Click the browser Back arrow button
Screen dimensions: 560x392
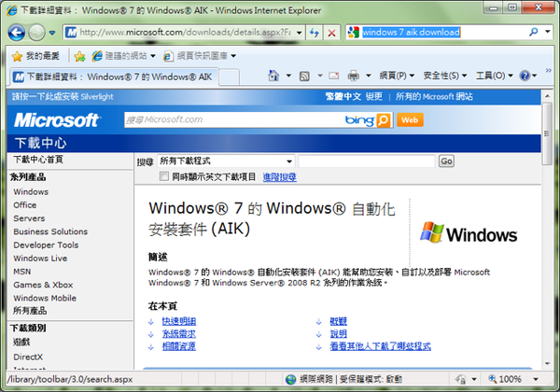pos(17,33)
